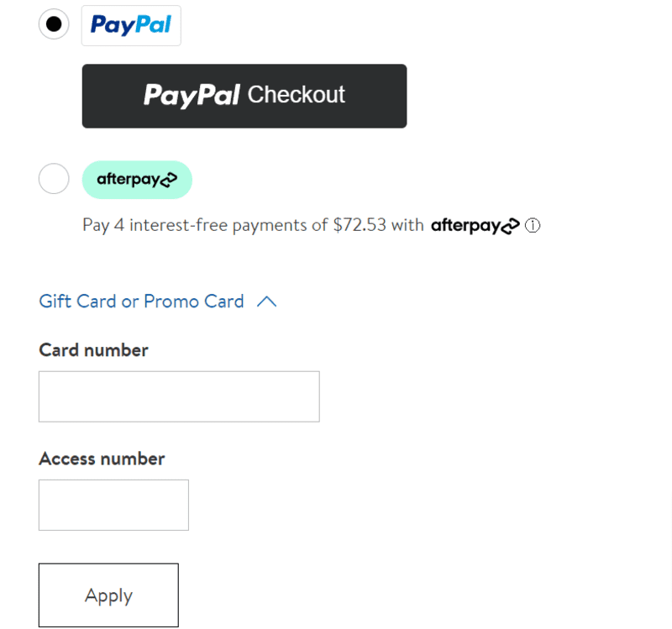Choose the Afterpay radio button
The image size is (672, 629).
[x=54, y=178]
